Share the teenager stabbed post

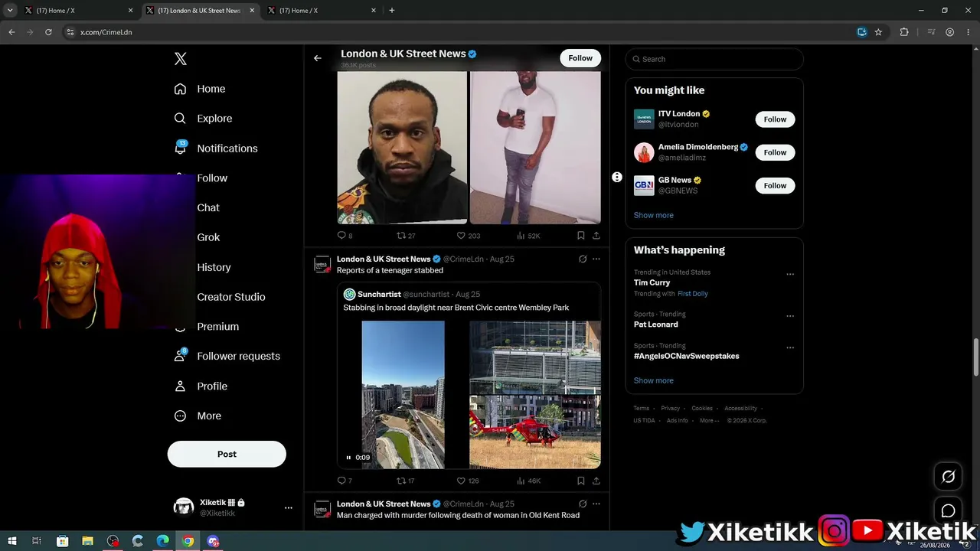click(596, 481)
